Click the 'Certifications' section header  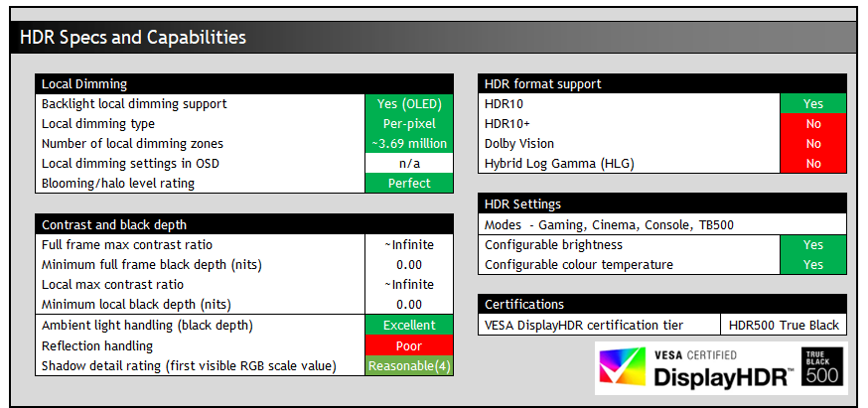tap(662, 304)
